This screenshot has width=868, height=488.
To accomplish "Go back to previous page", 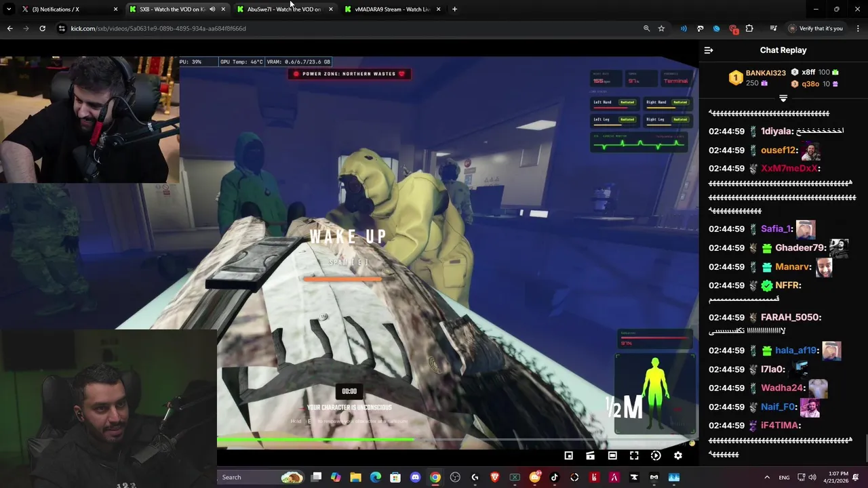I will tap(9, 28).
